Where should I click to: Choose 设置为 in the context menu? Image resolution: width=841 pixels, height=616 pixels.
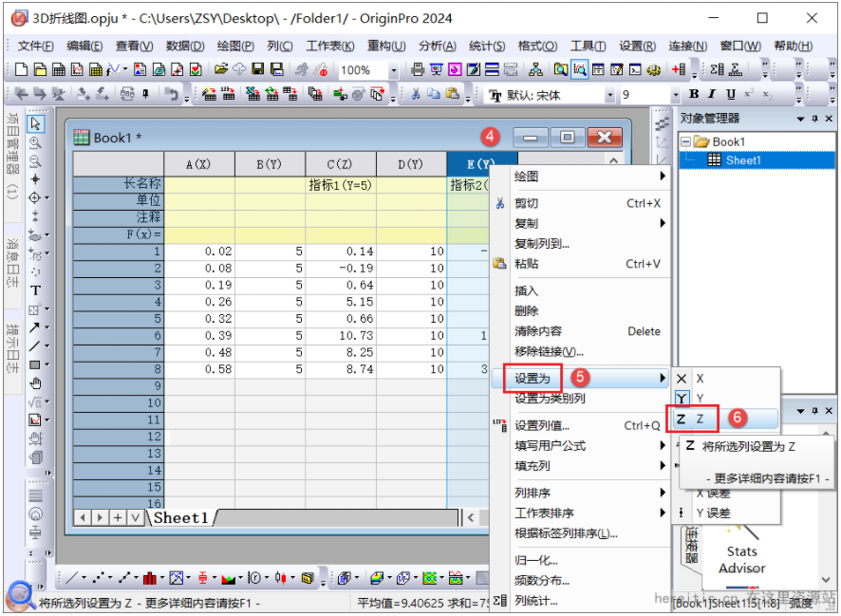(580, 379)
